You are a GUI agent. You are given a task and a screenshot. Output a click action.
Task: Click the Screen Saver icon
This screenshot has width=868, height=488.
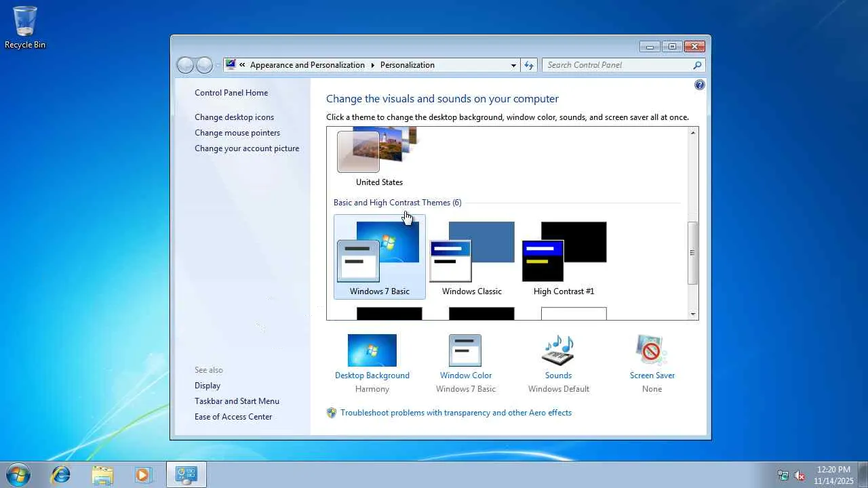[x=652, y=350]
